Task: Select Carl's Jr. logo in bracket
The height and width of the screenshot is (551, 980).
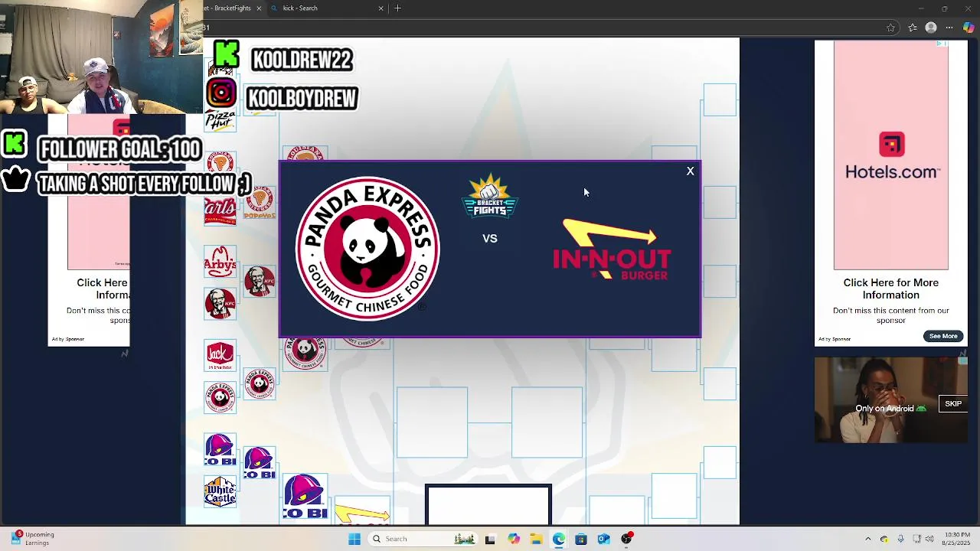Action: click(x=220, y=210)
